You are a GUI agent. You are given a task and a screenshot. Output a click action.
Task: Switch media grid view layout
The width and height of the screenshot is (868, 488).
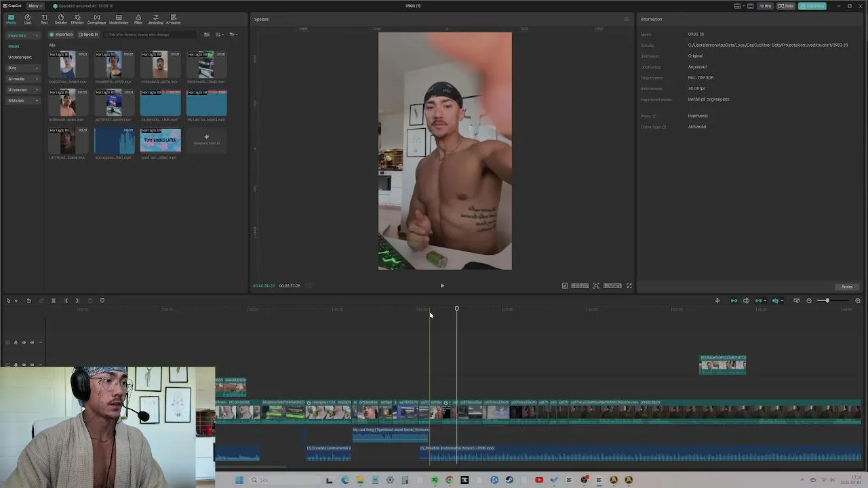[207, 35]
